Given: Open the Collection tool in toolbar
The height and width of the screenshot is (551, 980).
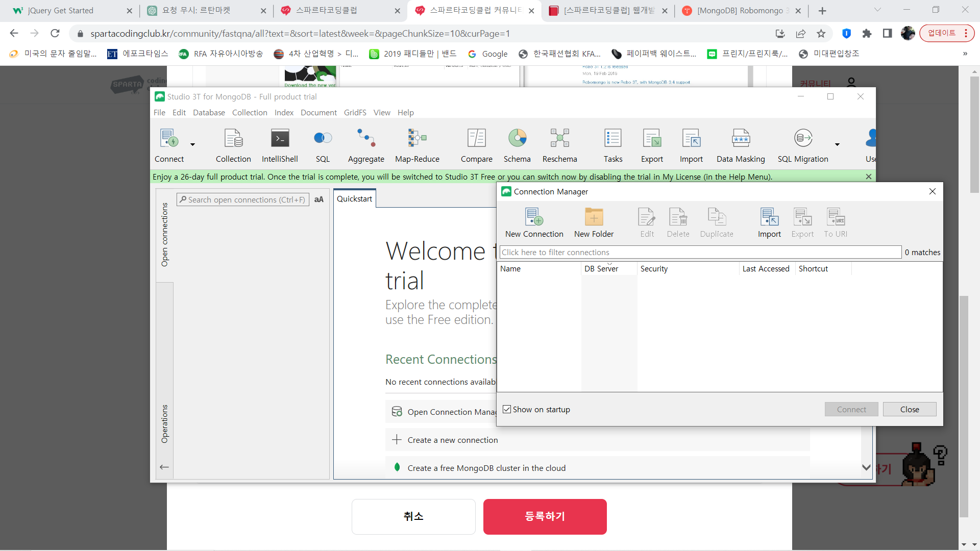Looking at the screenshot, I should [233, 145].
